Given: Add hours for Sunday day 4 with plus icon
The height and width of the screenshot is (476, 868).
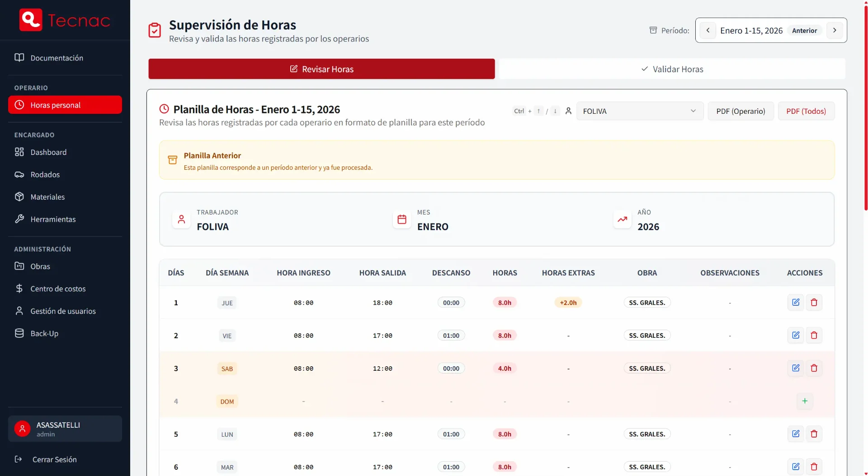Looking at the screenshot, I should point(805,401).
